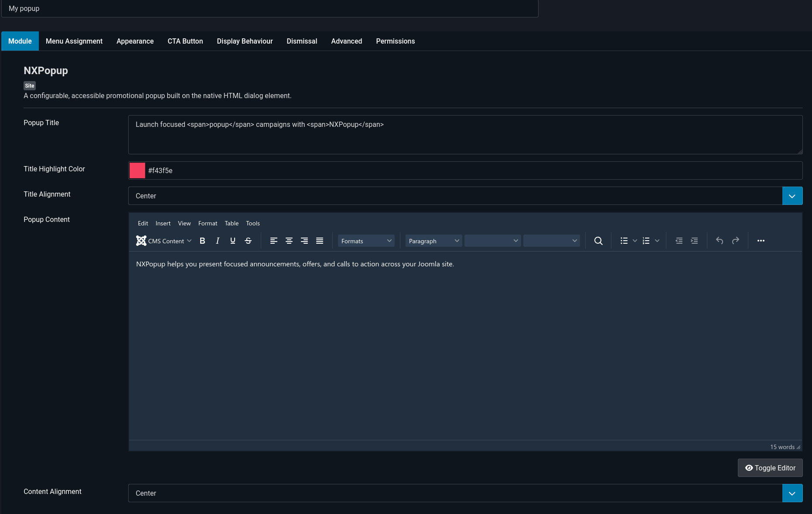Screen dimensions: 812x514
Task: Expand bullet list style options arrow
Action: [x=635, y=241]
